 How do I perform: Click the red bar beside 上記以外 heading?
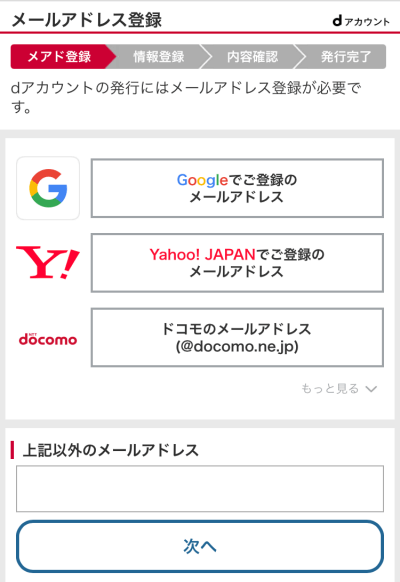[x=12, y=450]
